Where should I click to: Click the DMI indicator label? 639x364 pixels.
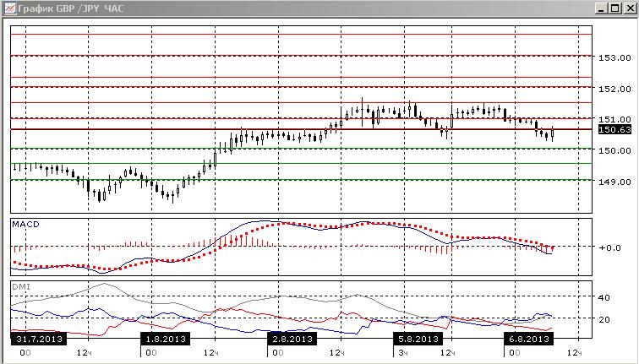(x=21, y=286)
